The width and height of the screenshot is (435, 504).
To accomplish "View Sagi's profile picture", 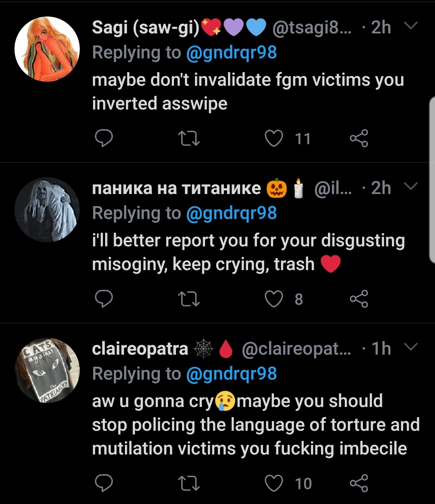I will click(x=47, y=49).
